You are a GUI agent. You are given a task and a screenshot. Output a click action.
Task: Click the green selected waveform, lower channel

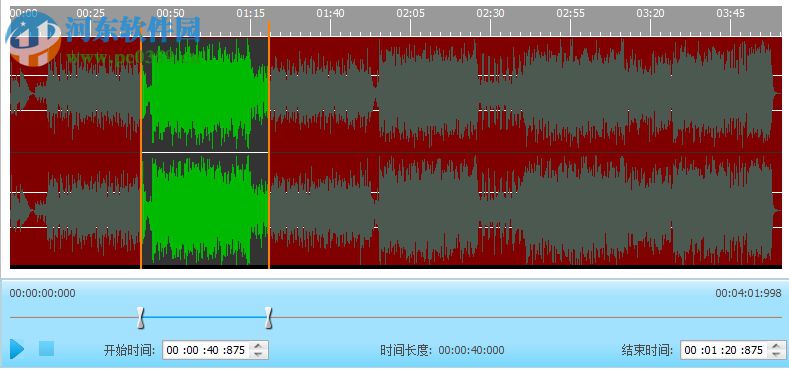(205, 209)
